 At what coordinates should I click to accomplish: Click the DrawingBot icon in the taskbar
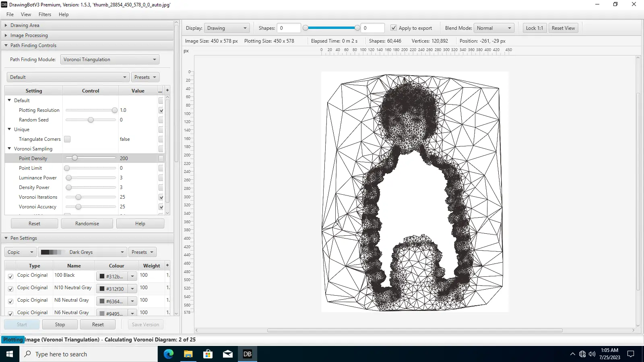click(x=247, y=354)
